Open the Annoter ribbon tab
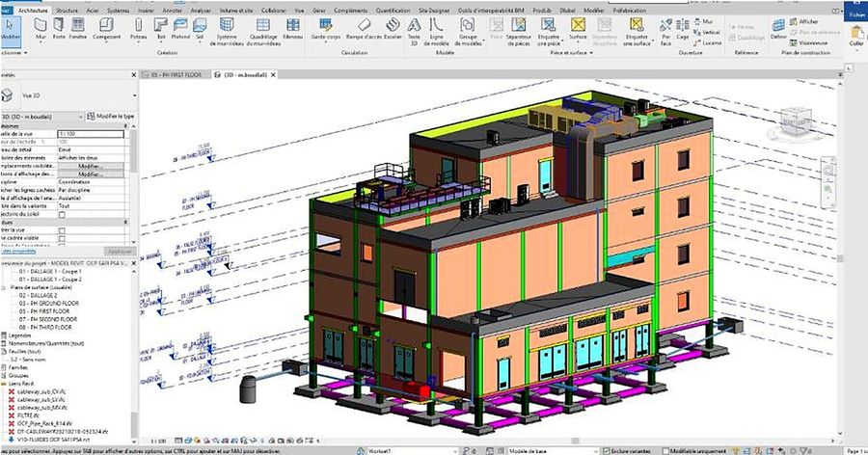 click(173, 11)
